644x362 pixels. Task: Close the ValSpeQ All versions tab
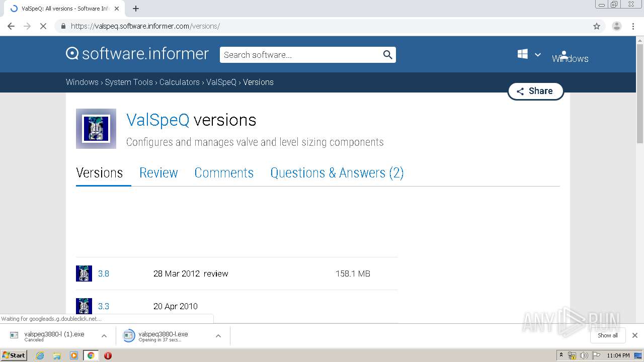tap(117, 9)
